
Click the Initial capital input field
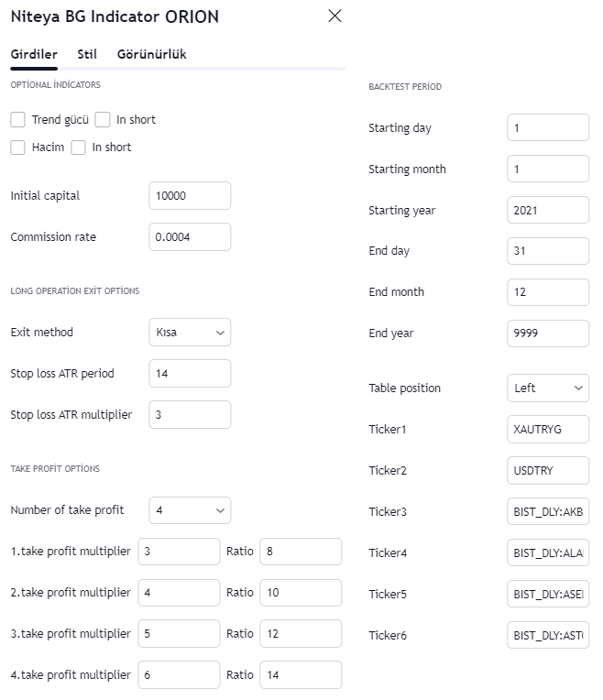point(190,195)
